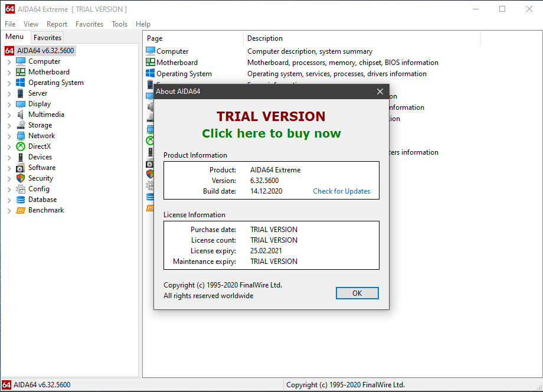
Task: Click the AIDA64 title bar logo icon
Action: click(x=9, y=9)
